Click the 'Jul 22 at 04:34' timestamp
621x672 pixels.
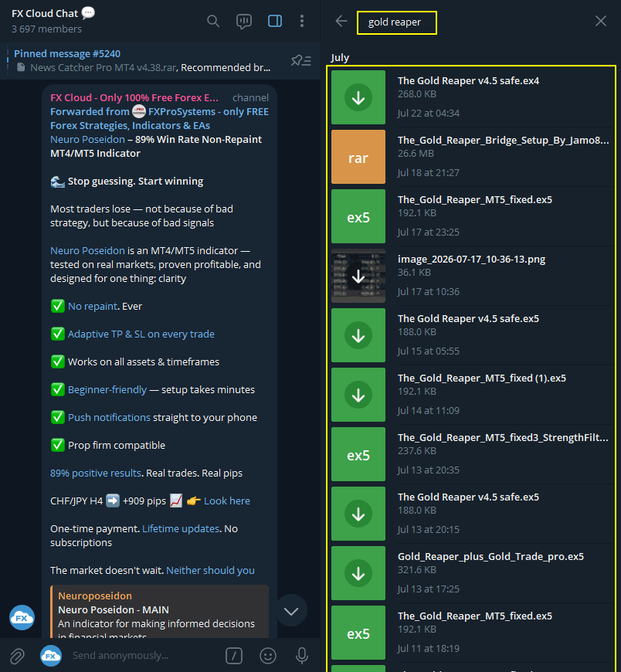point(428,113)
